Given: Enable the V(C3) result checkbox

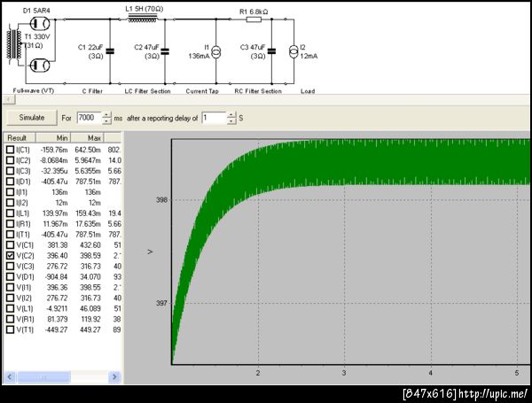Looking at the screenshot, I should (x=10, y=266).
